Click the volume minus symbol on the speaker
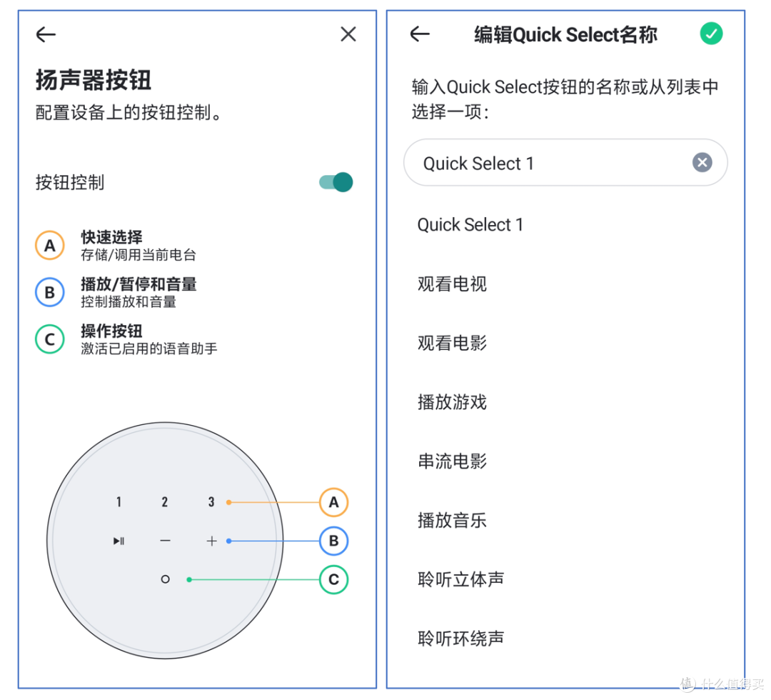Image resolution: width=771 pixels, height=700 pixels. click(165, 541)
